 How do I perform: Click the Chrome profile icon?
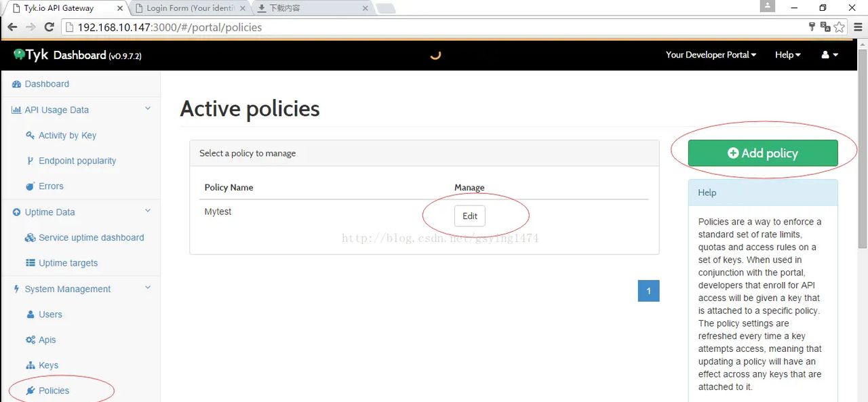coord(767,6)
